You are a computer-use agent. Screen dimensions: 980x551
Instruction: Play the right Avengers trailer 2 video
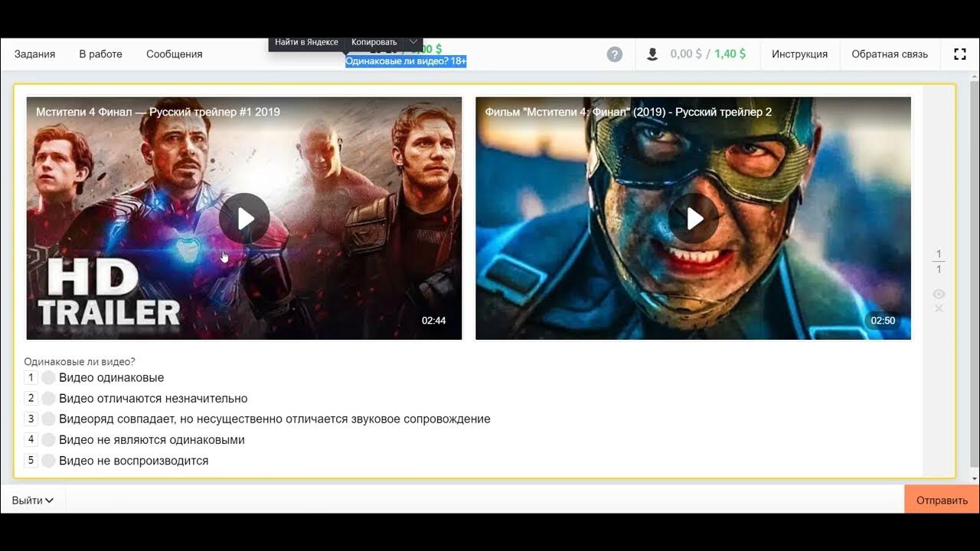click(694, 218)
